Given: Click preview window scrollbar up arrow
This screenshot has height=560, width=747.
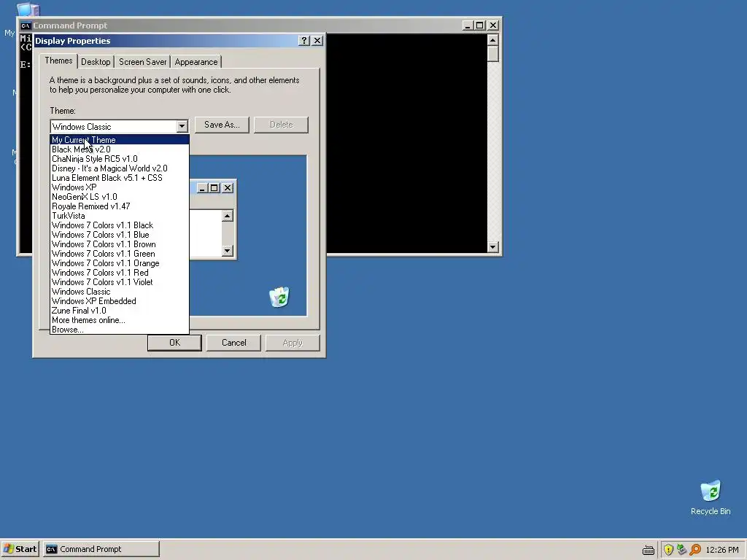Looking at the screenshot, I should pos(228,216).
